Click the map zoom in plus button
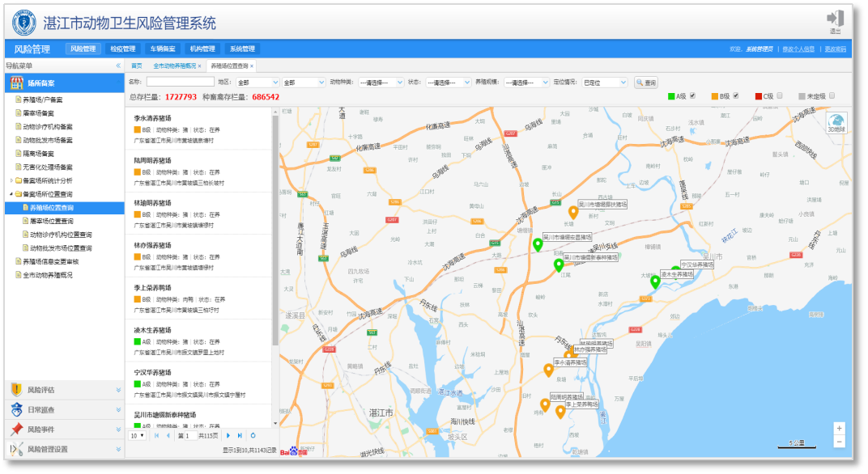The width and height of the screenshot is (868, 474). (x=839, y=428)
